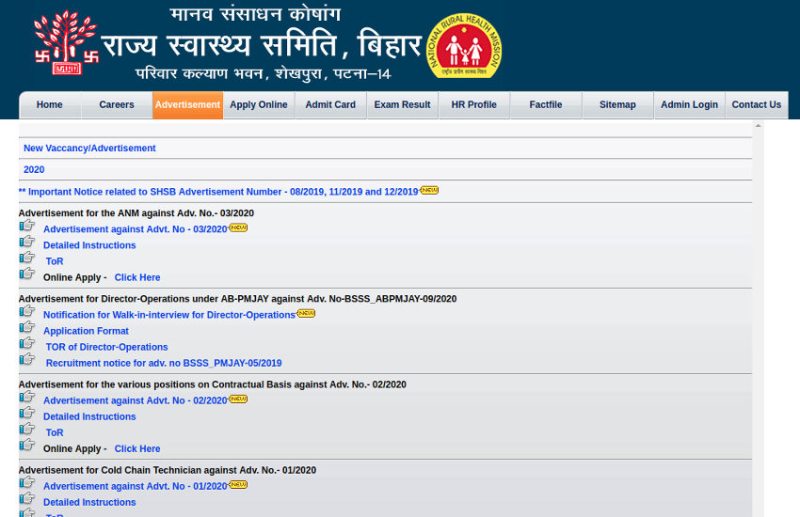Open the Factfile tab
Screen dimensions: 800x517
(x=546, y=105)
